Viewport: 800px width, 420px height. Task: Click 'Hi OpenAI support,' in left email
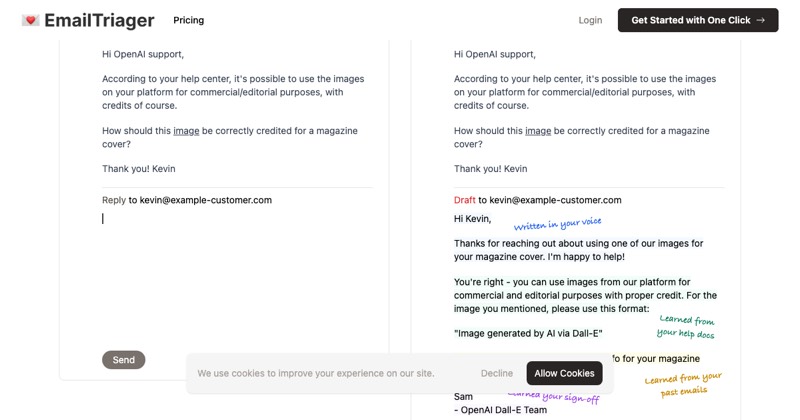click(x=143, y=54)
